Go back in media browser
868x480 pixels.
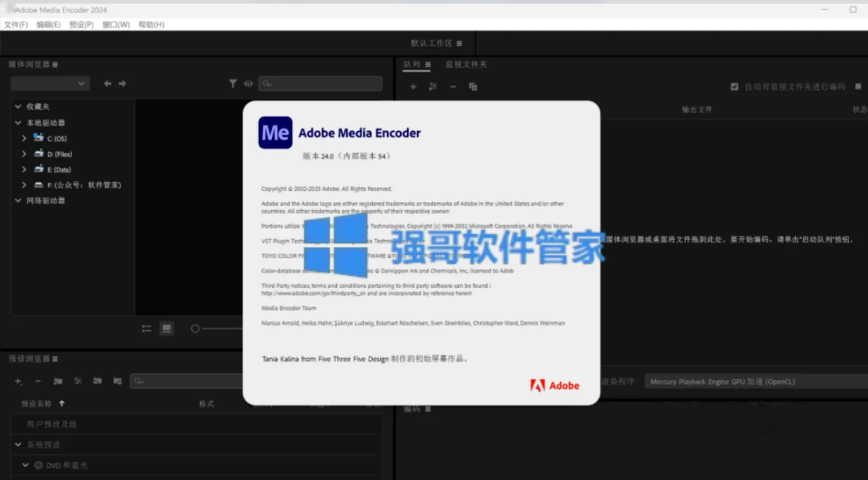point(107,84)
